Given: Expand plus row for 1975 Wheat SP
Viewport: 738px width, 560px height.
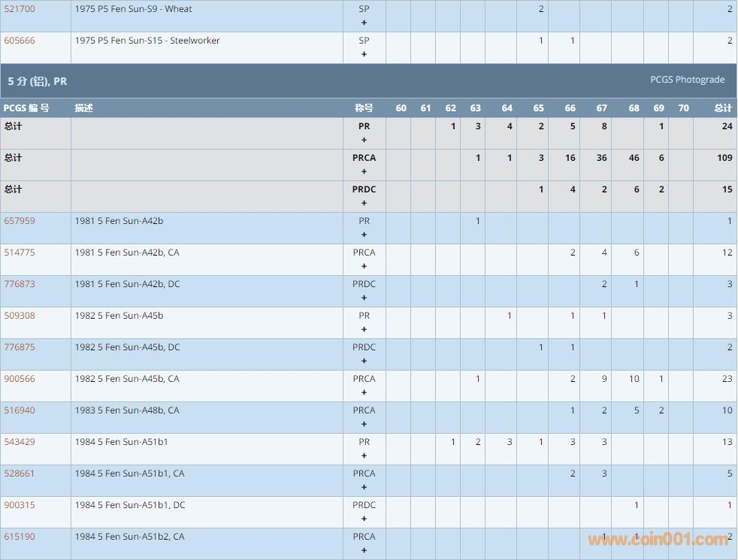Looking at the screenshot, I should coord(364,23).
